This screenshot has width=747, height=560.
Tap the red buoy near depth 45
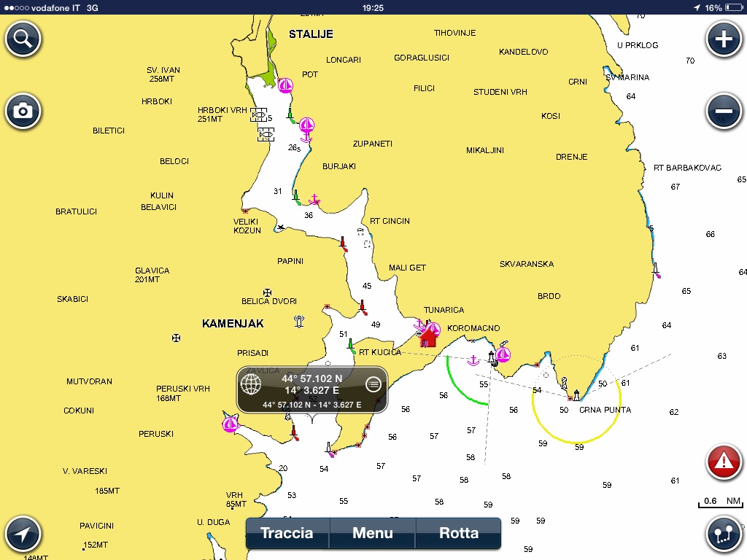tap(363, 307)
